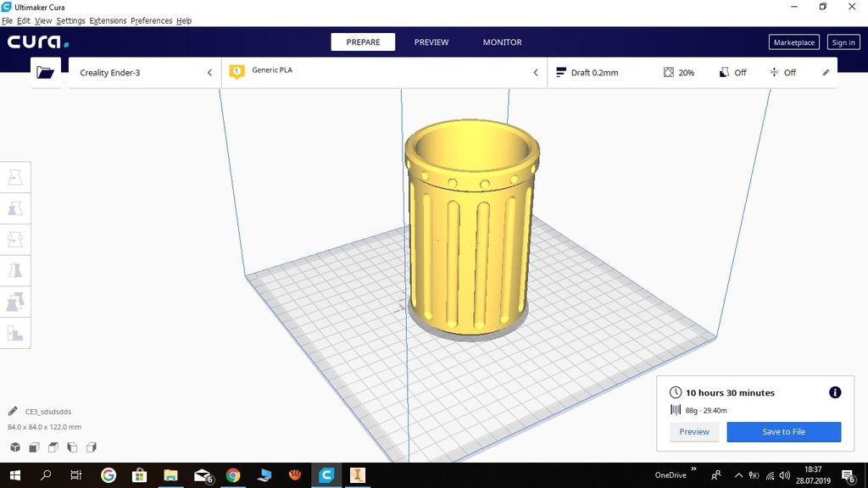Select the yellow trash can model
868x488 pixels.
tap(471, 227)
